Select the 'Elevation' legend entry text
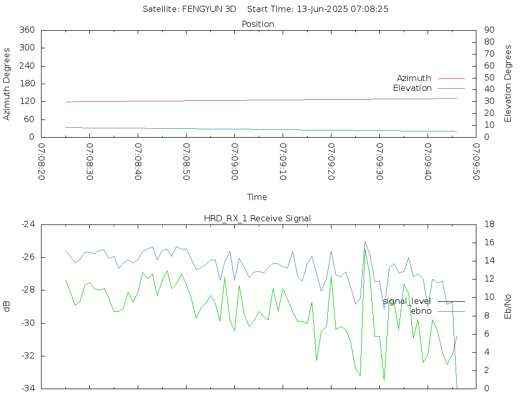 pyautogui.click(x=412, y=88)
